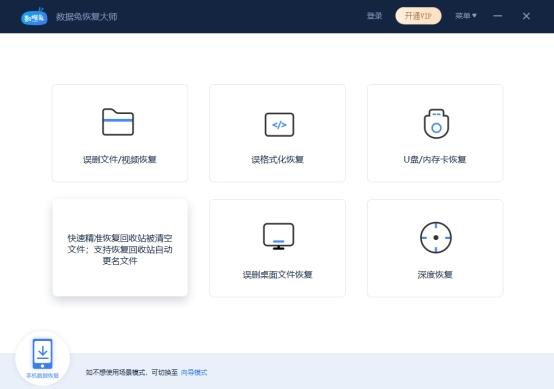Minimize the data recovery window
Image resolution: width=554 pixels, height=389 pixels.
[x=498, y=16]
